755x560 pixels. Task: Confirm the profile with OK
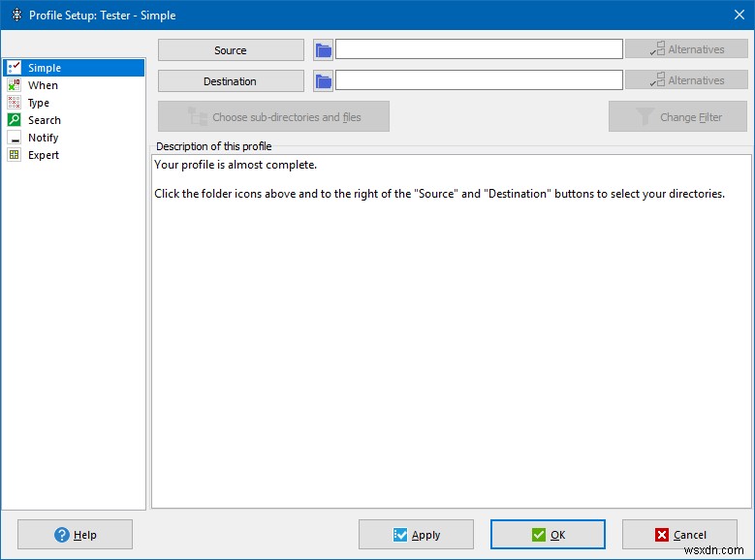[548, 535]
